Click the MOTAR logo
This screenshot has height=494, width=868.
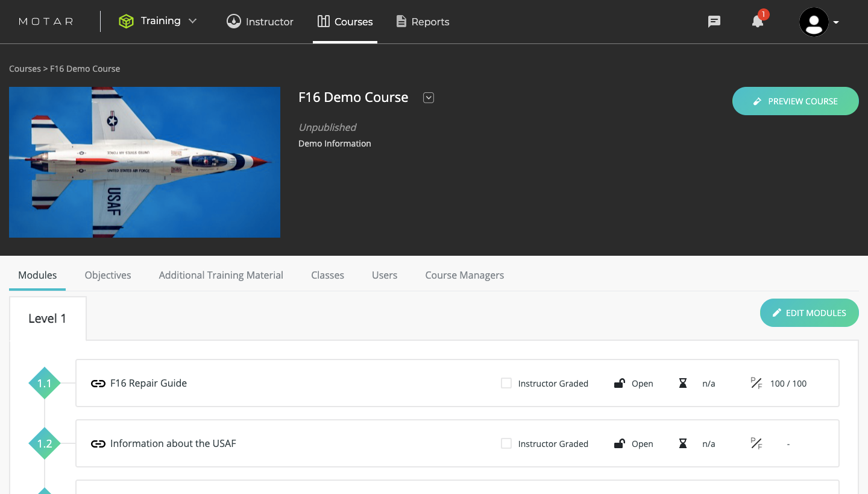pyautogui.click(x=46, y=22)
